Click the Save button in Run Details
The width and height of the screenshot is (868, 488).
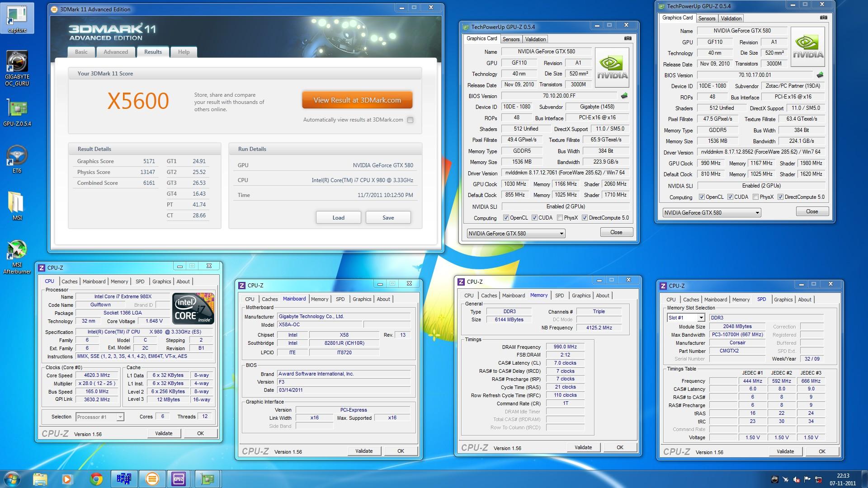(x=388, y=217)
